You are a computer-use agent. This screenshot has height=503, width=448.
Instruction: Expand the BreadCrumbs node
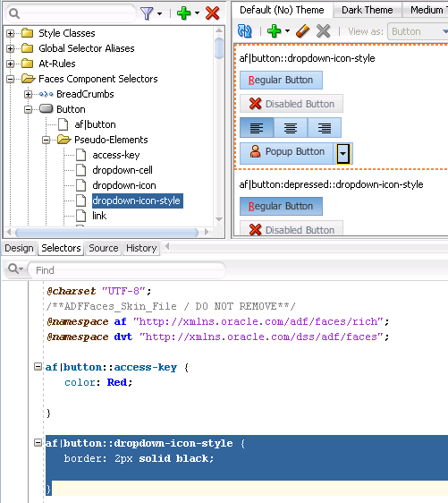pyautogui.click(x=29, y=94)
